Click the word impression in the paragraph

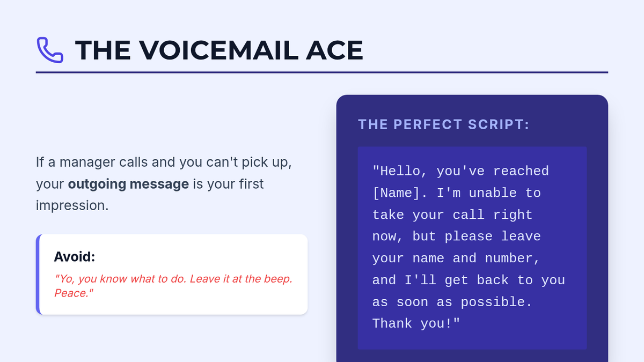(x=72, y=205)
